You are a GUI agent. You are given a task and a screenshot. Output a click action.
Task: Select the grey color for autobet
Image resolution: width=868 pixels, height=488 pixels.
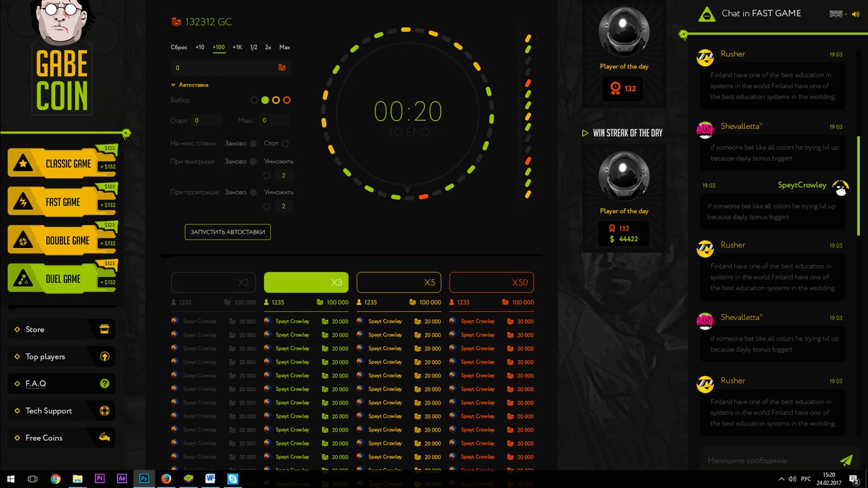pos(254,100)
